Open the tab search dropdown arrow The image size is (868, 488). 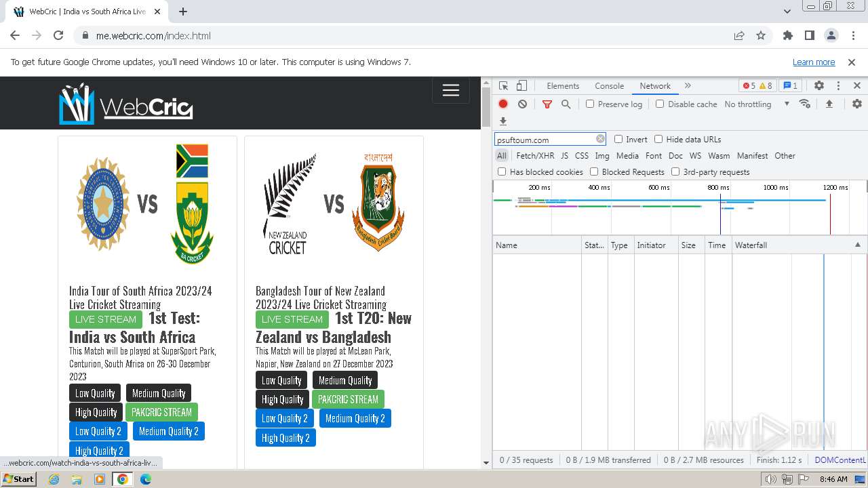pos(787,12)
